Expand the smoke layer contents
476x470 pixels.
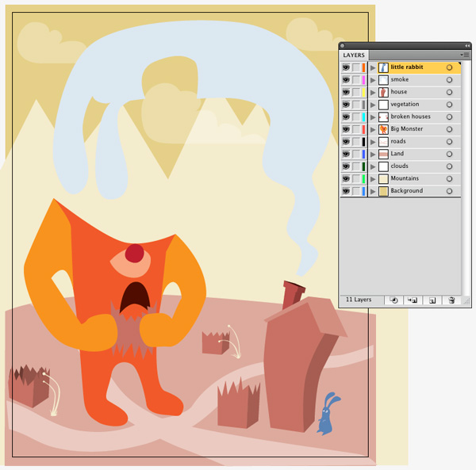(373, 80)
